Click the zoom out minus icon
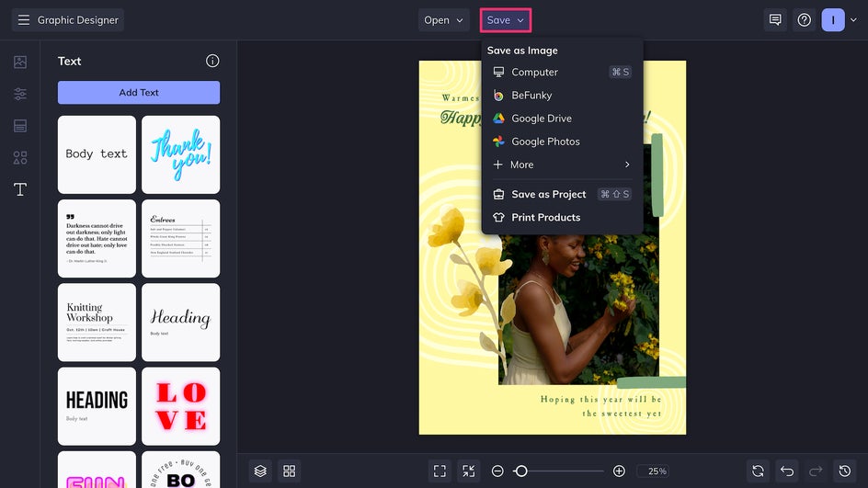Viewport: 868px width, 488px height. [497, 471]
